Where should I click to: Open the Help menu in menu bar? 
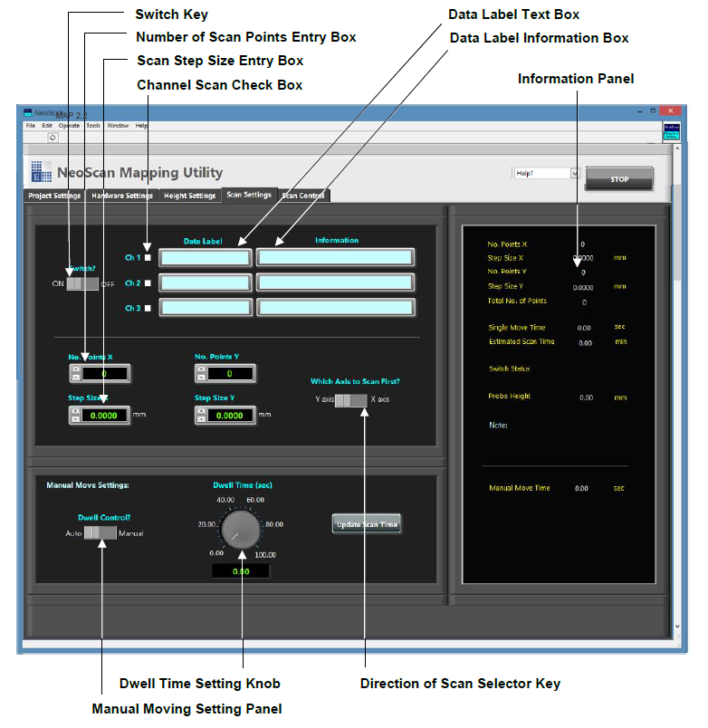(141, 125)
